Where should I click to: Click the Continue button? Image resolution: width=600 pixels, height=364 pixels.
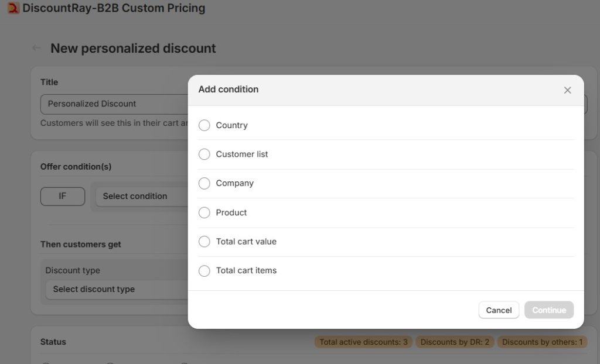(548, 310)
